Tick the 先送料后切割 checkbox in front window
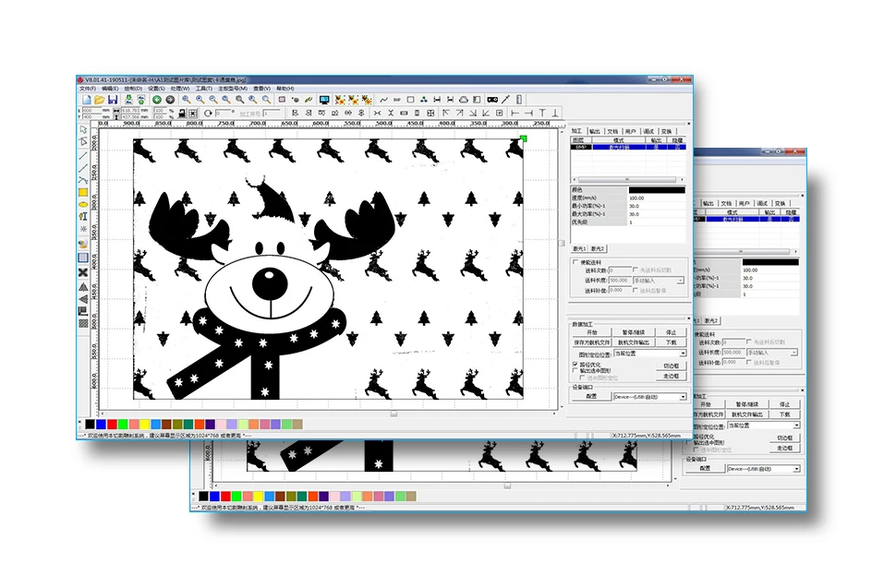Viewport: 884px width, 588px height. [636, 270]
